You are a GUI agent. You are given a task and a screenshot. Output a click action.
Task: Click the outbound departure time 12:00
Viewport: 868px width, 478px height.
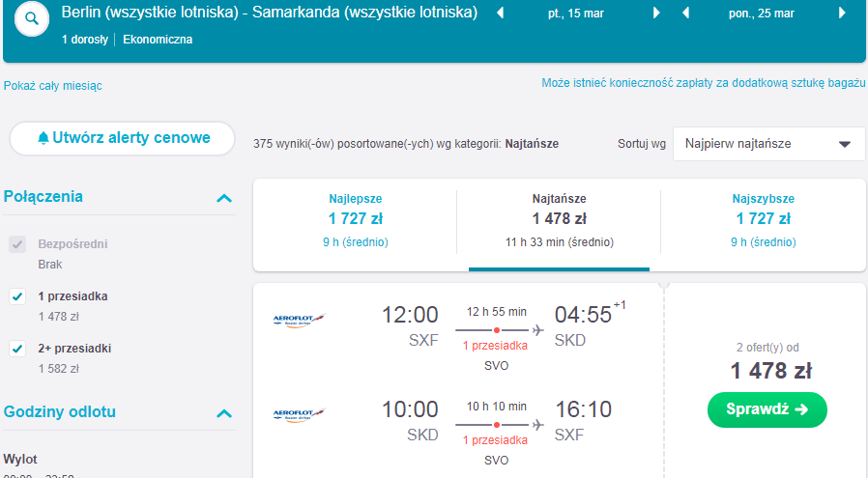coord(410,315)
